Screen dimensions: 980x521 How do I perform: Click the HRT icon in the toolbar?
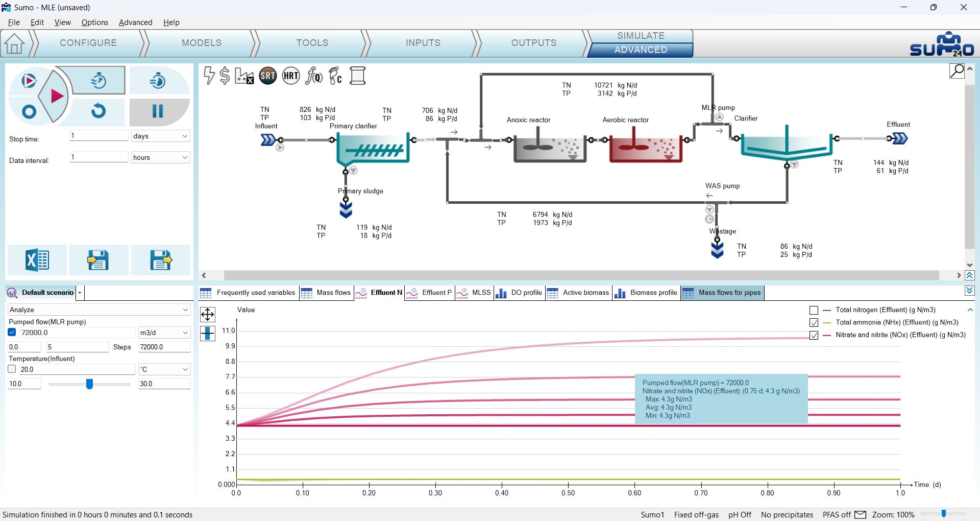click(x=291, y=76)
